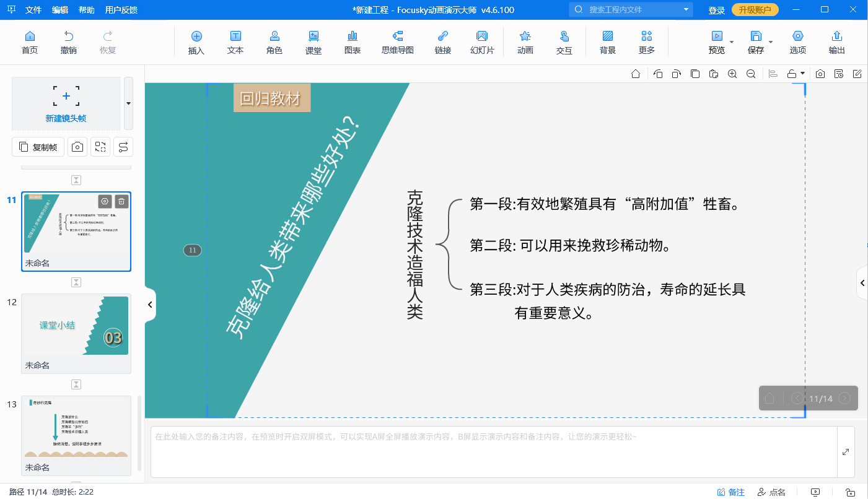The width and height of the screenshot is (868, 499).
Task: Collapse the left frame panel
Action: point(150,305)
